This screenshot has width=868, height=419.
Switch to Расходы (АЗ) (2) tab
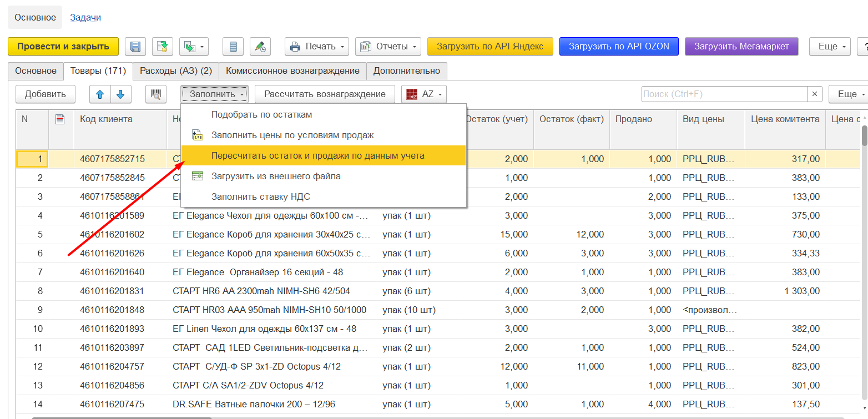point(176,71)
